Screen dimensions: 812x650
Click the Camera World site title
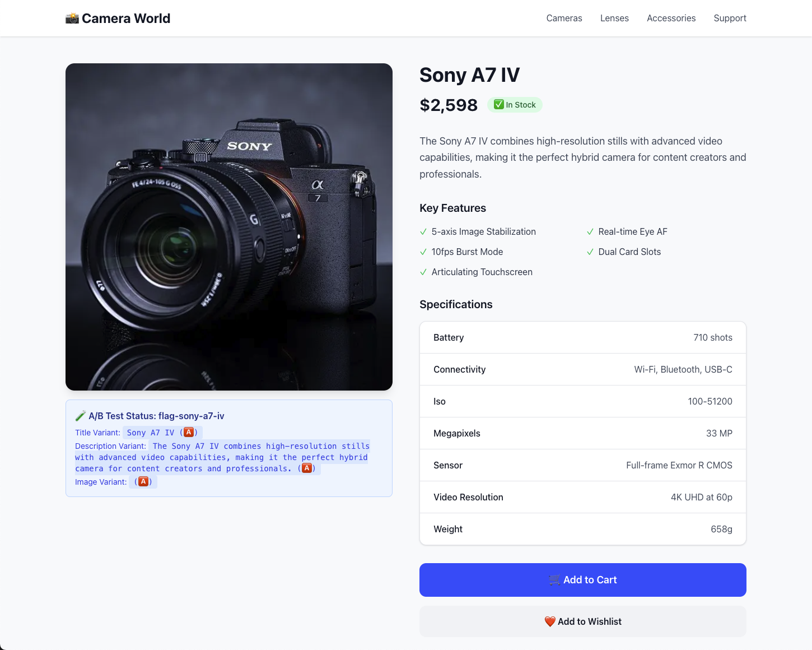(x=126, y=18)
